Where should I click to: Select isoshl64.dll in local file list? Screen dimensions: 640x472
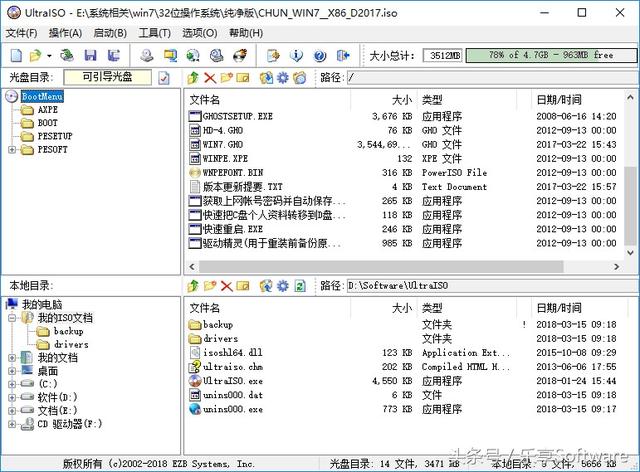click(x=233, y=352)
